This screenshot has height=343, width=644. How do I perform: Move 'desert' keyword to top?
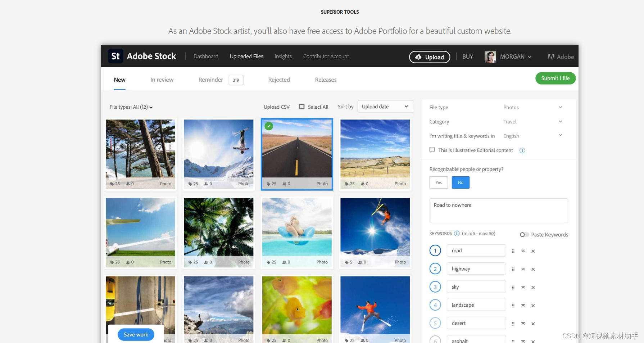[523, 323]
